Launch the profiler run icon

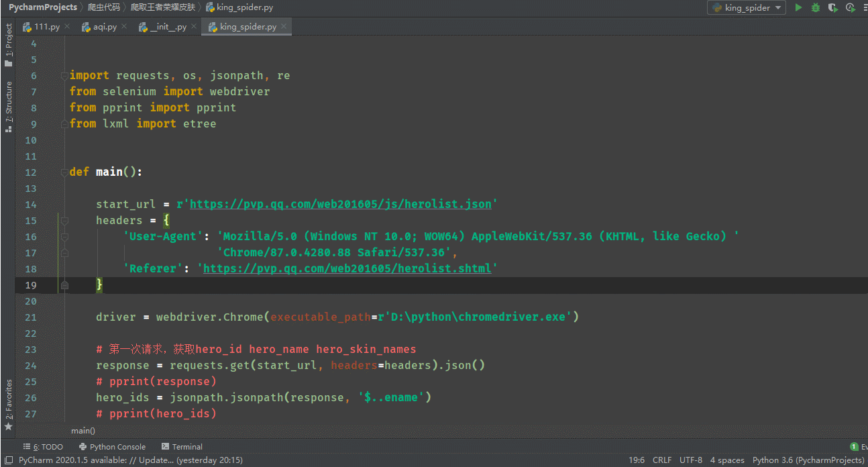pos(851,8)
